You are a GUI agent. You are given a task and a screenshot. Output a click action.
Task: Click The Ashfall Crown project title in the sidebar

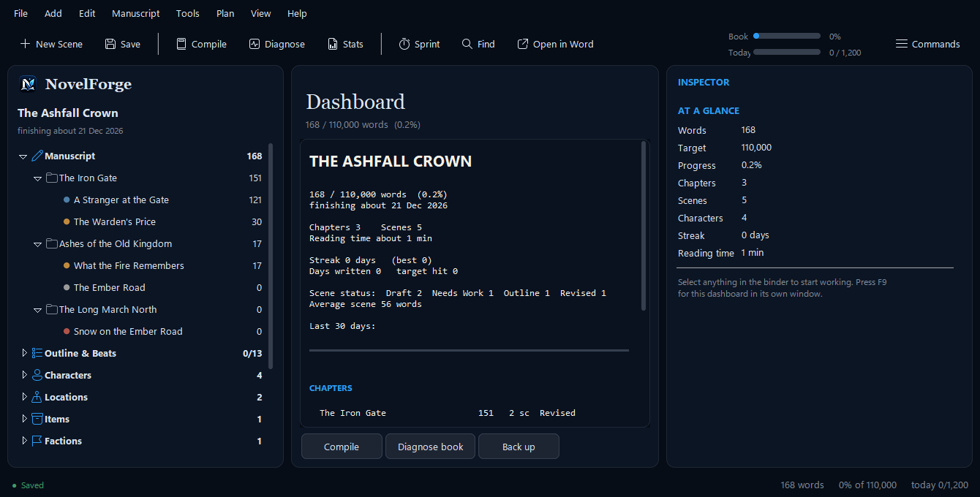68,113
